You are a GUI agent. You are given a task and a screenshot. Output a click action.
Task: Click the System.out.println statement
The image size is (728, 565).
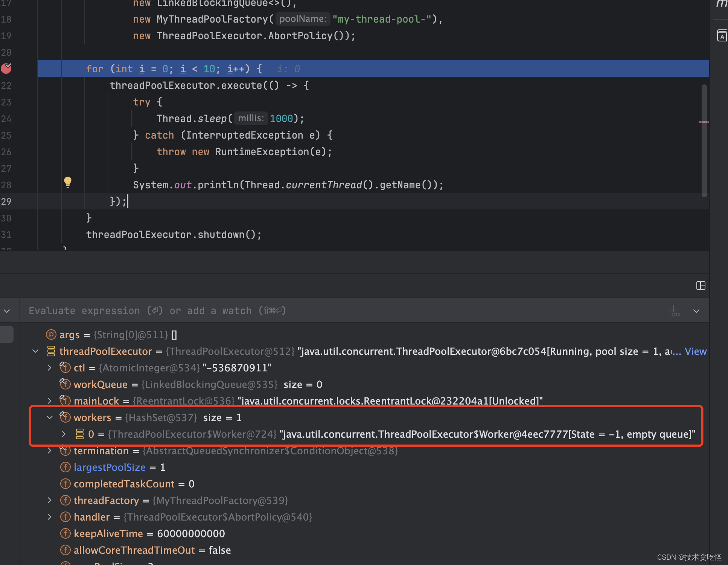pos(288,185)
